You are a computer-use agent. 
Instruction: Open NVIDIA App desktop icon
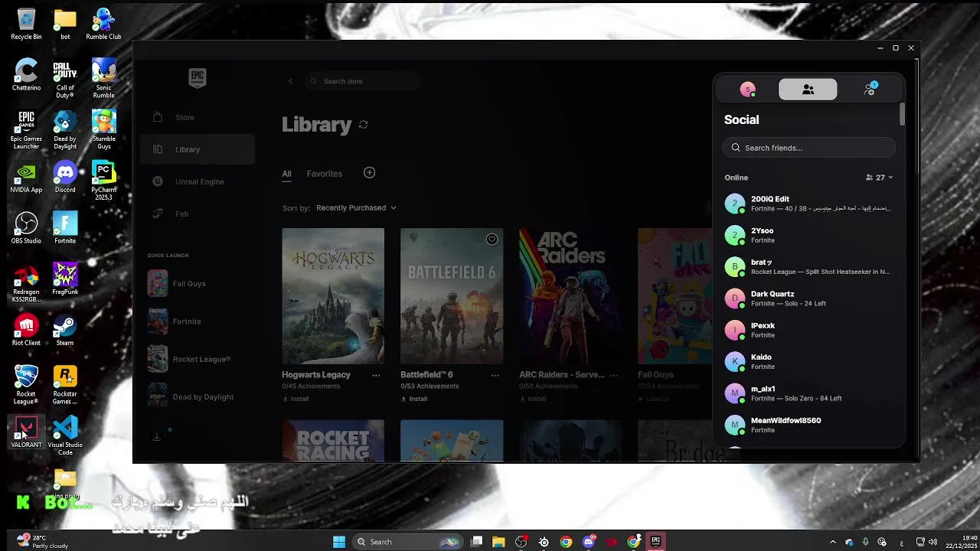[26, 178]
